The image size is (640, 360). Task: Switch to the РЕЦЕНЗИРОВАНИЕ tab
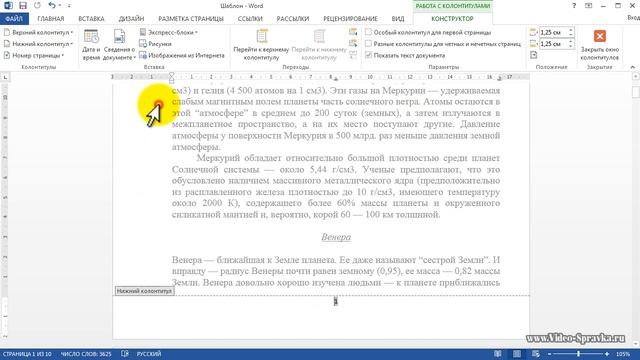click(350, 19)
